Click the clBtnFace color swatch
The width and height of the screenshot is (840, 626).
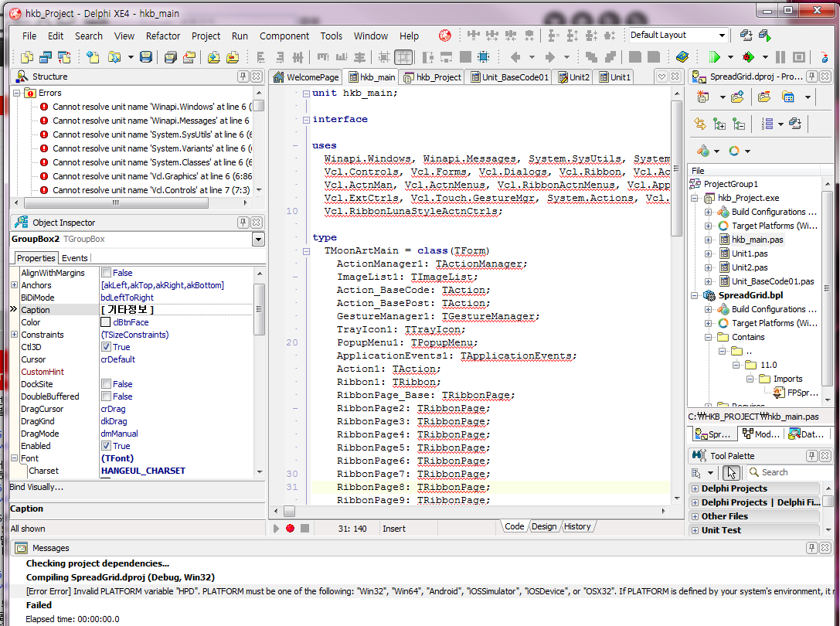pyautogui.click(x=107, y=322)
